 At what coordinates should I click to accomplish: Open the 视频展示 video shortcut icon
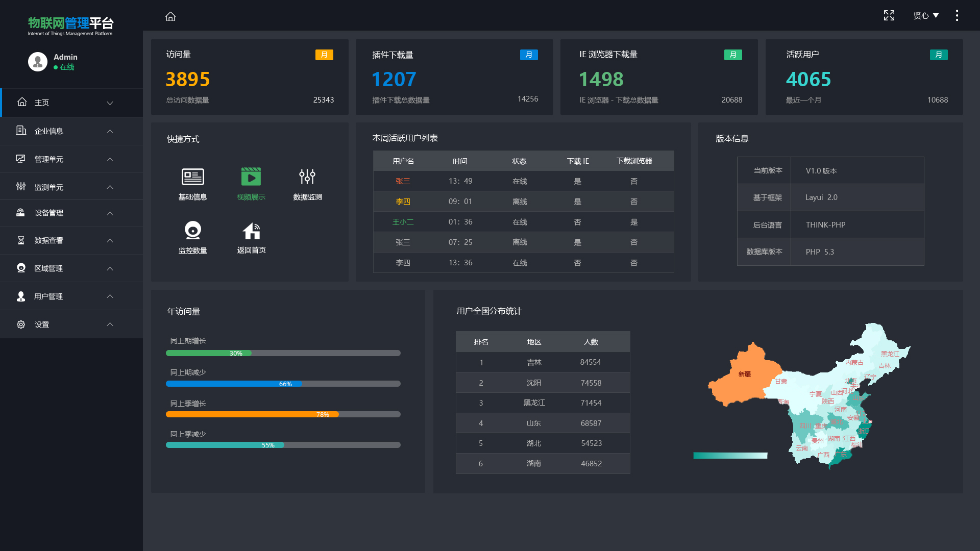point(251,177)
